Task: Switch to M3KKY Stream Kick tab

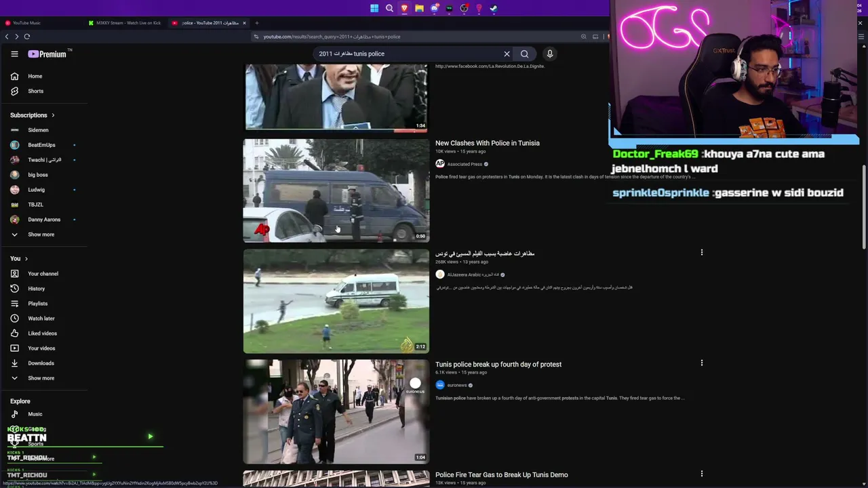Action: 125,23
